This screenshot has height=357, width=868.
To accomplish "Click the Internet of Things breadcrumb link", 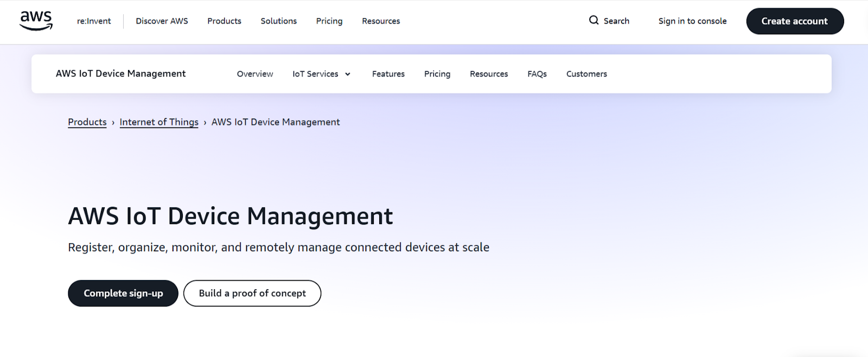I will coord(159,122).
